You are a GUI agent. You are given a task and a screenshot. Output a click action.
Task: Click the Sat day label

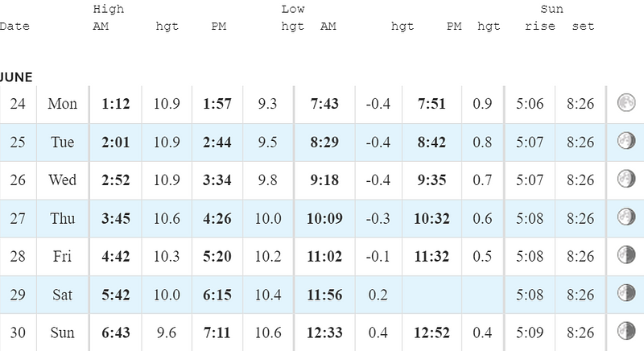[x=63, y=295]
